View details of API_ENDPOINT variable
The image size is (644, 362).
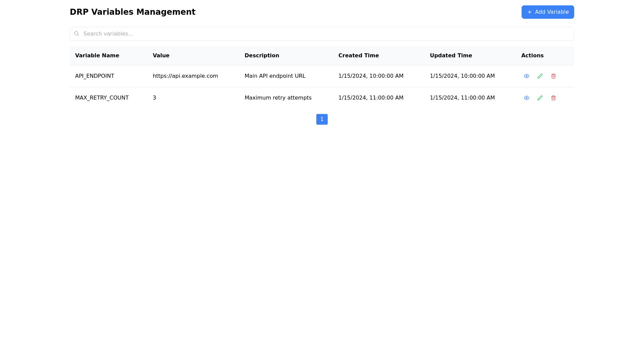pos(526,76)
